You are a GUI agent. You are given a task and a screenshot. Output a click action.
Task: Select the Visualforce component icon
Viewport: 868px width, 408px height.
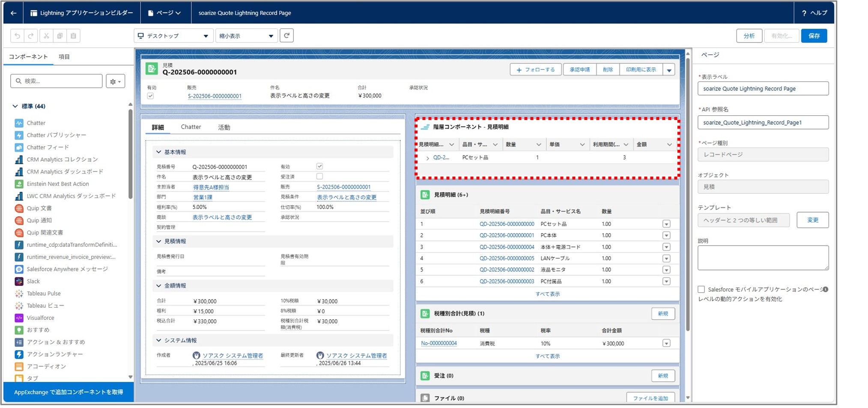pyautogui.click(x=19, y=318)
